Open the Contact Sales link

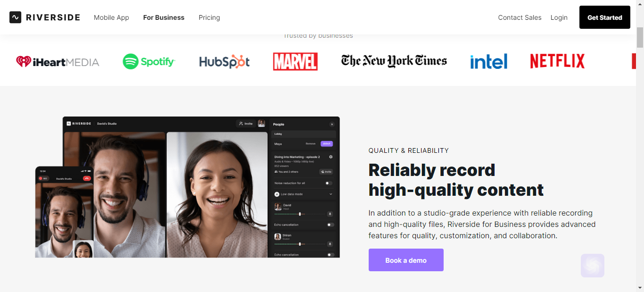pos(520,17)
